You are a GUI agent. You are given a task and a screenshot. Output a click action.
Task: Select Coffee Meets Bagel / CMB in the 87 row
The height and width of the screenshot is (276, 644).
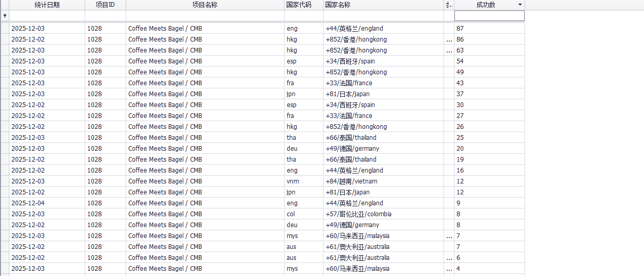(x=205, y=29)
